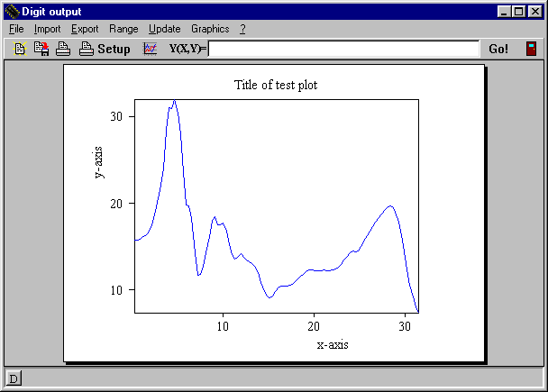Click the Y(X,Y)= formula input field
This screenshot has height=392, width=548.
point(342,49)
